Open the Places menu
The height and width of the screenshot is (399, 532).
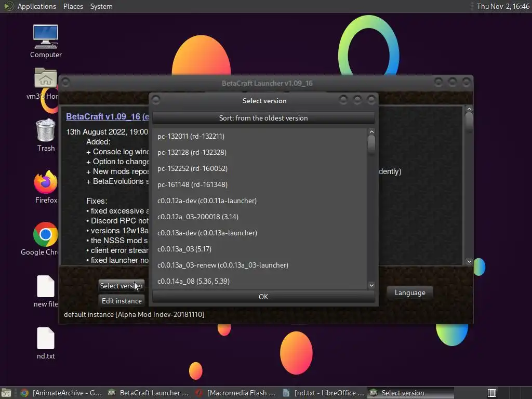pyautogui.click(x=73, y=6)
